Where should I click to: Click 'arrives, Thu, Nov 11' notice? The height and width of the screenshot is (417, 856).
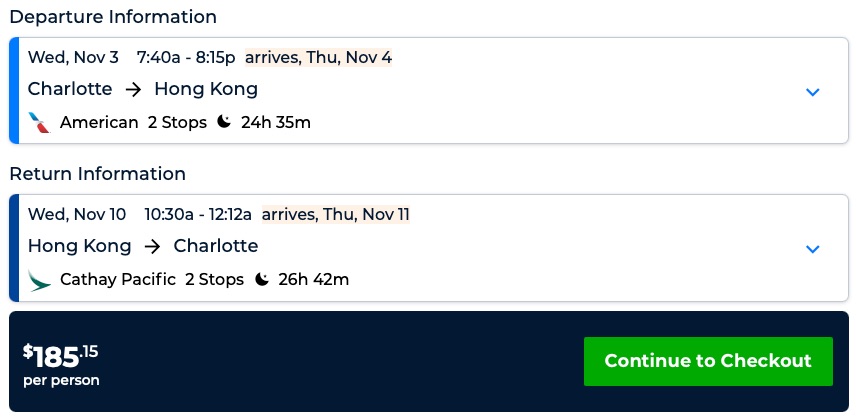(335, 214)
